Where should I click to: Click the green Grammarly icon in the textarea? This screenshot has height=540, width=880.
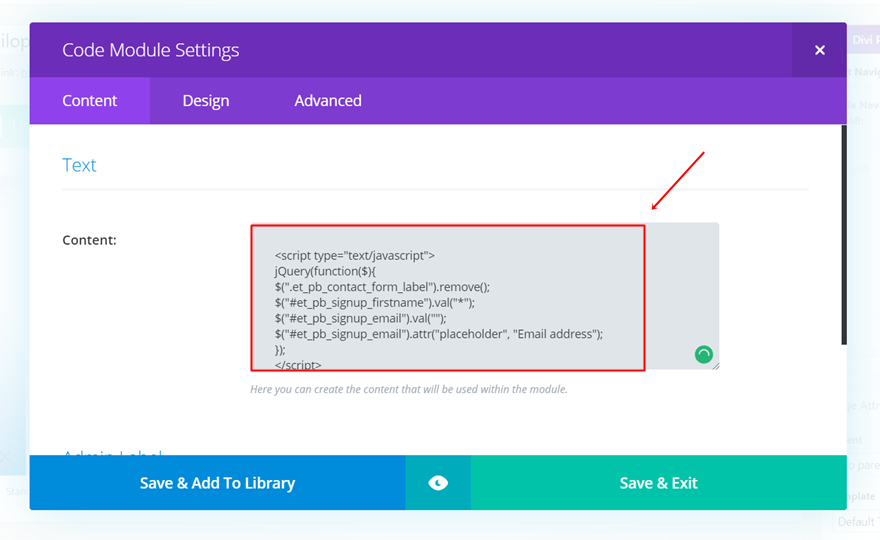click(704, 354)
